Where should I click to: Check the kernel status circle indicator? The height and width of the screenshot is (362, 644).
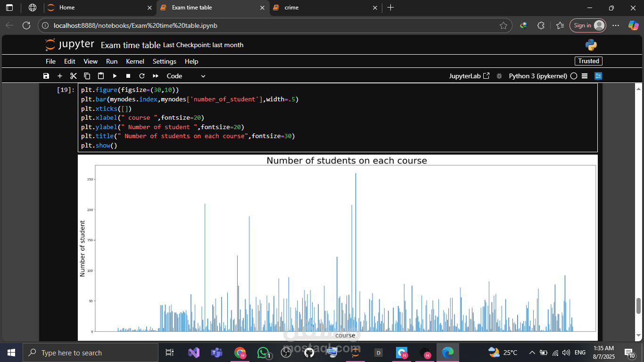[x=574, y=76]
